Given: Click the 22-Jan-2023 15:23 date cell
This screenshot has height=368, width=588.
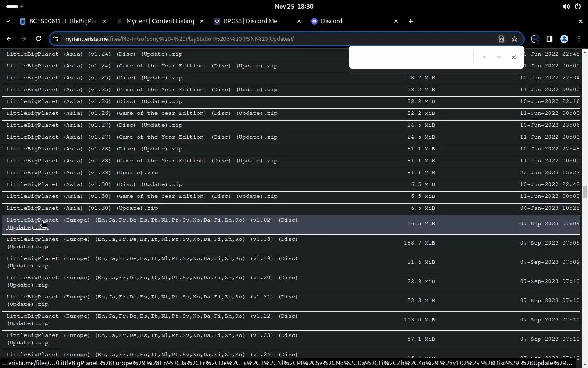Looking at the screenshot, I should click(x=550, y=173).
